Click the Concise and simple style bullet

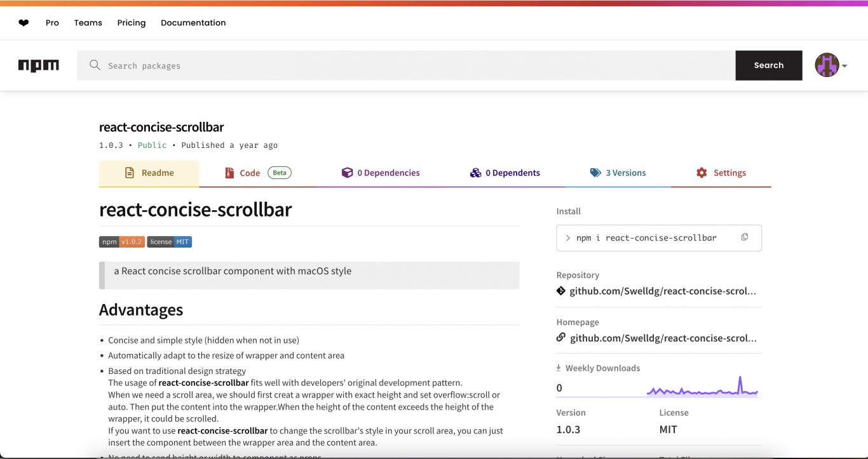203,340
